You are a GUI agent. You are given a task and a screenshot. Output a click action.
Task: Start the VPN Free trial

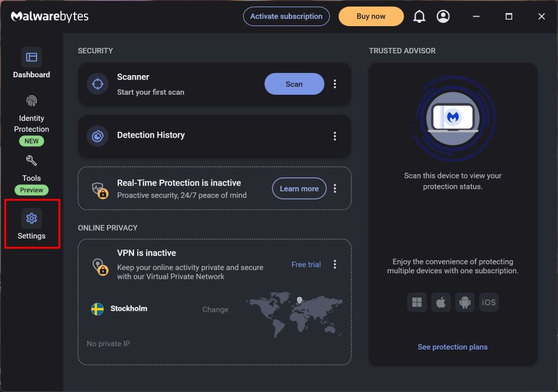tap(306, 264)
